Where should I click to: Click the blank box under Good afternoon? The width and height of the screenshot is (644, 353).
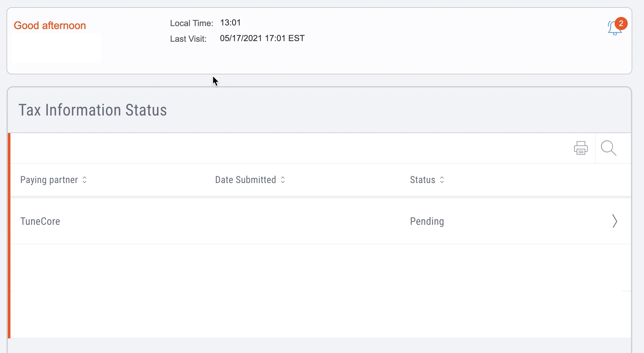(56, 48)
